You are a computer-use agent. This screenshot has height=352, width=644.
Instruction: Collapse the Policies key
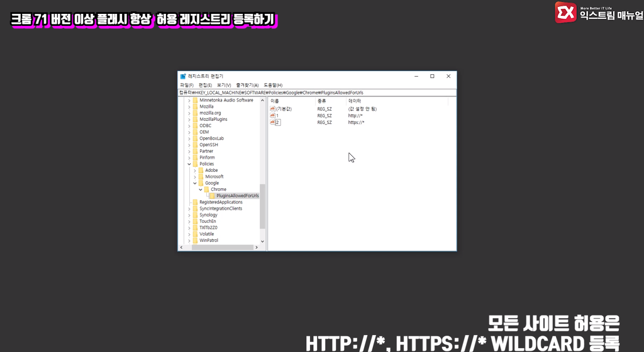tap(189, 164)
